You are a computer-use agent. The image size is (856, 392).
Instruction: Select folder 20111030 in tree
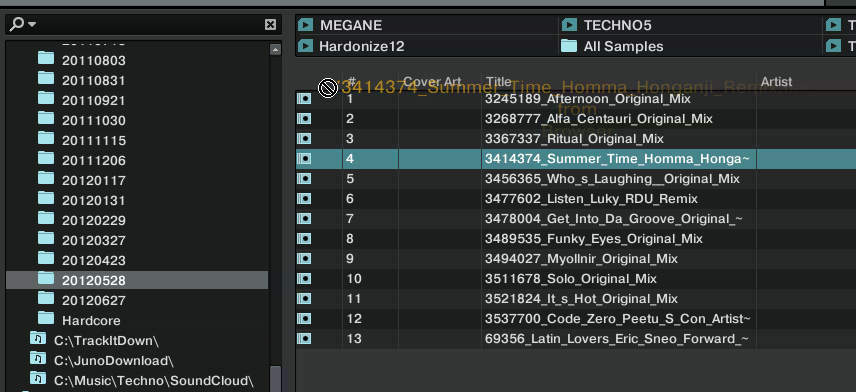(93, 120)
